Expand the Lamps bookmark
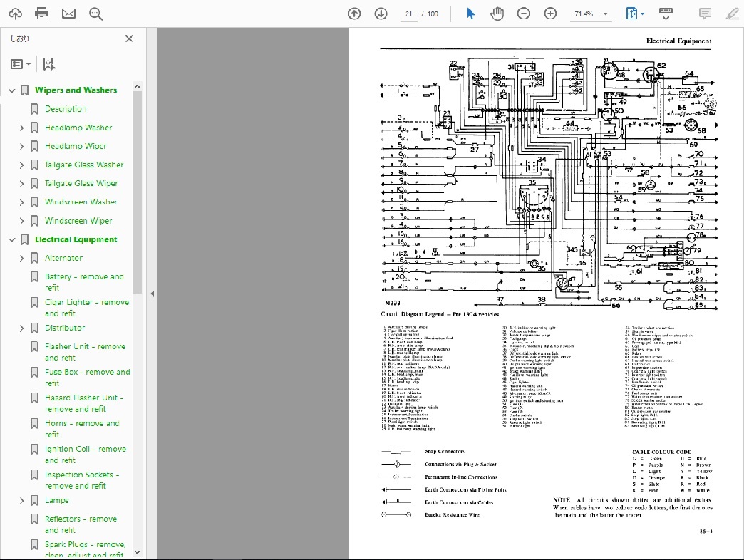 (x=21, y=500)
